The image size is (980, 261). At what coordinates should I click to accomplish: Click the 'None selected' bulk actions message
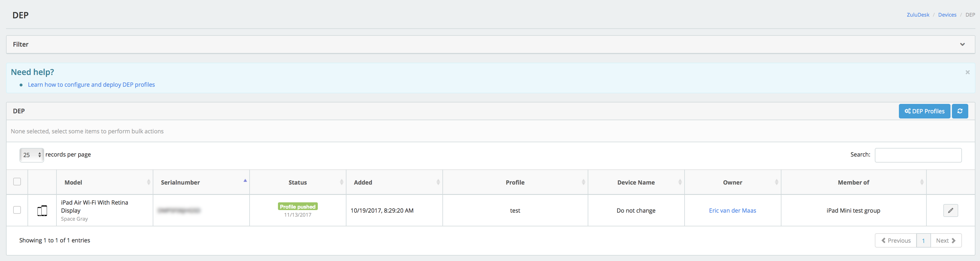click(x=87, y=131)
